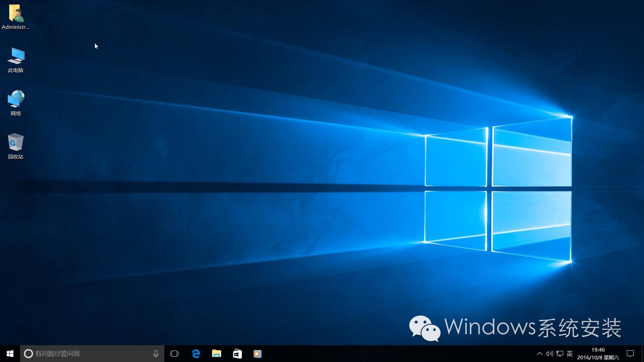Open the Windows Start menu
644x362 pixels.
coord(10,354)
